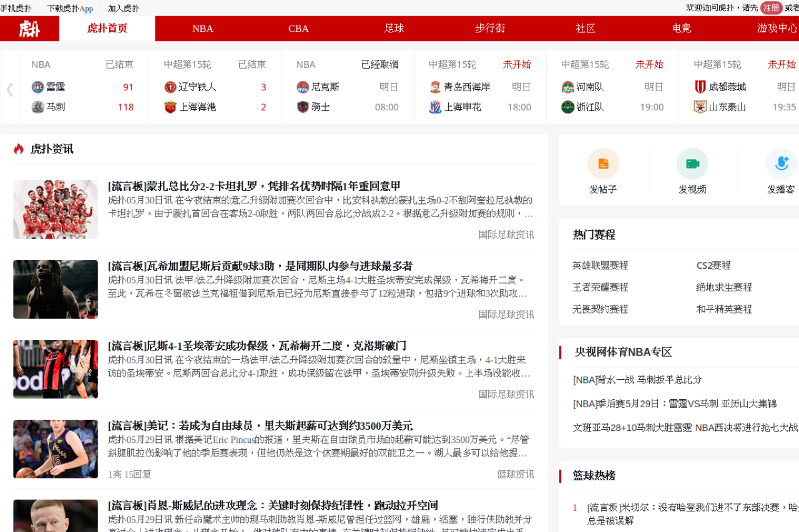This screenshot has width=799, height=532.
Task: Open the 英雄联盟赛程 schedule link
Action: coord(600,265)
